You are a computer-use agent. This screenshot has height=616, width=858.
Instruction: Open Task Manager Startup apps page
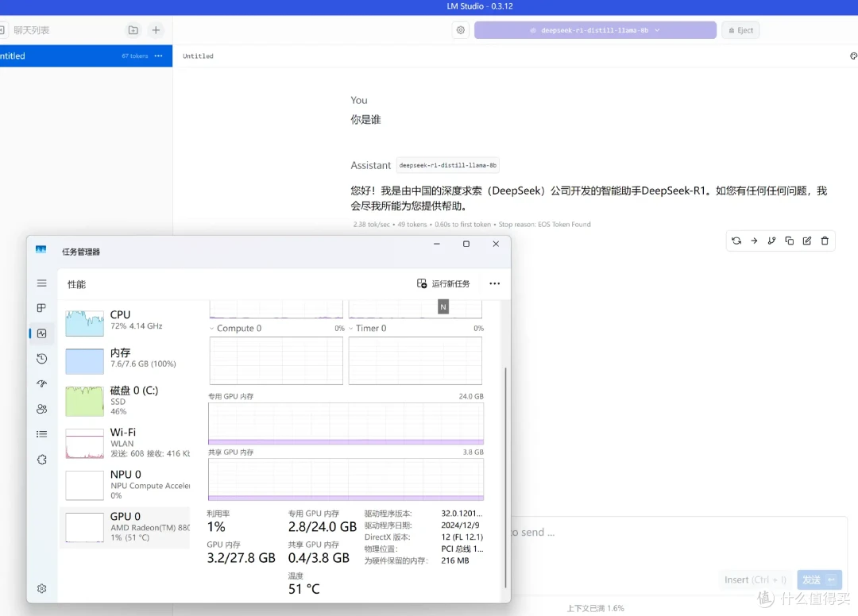(41, 383)
